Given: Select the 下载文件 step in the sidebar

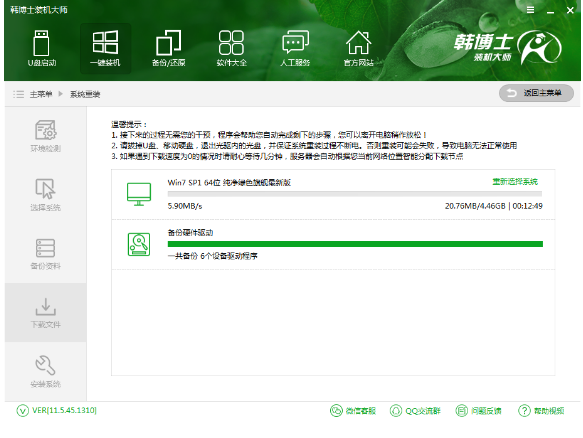Looking at the screenshot, I should (45, 312).
